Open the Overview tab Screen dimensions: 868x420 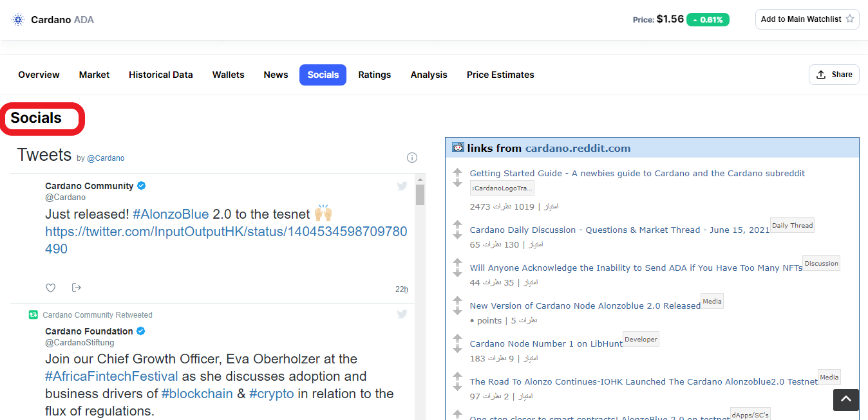[x=39, y=75]
